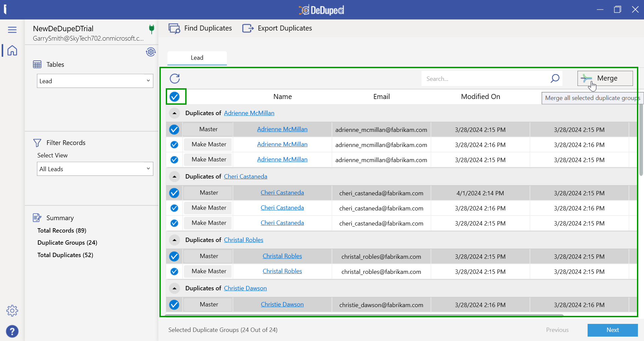Image resolution: width=644 pixels, height=341 pixels.
Task: Collapse the Christie Dawson duplicates group
Action: 175,288
